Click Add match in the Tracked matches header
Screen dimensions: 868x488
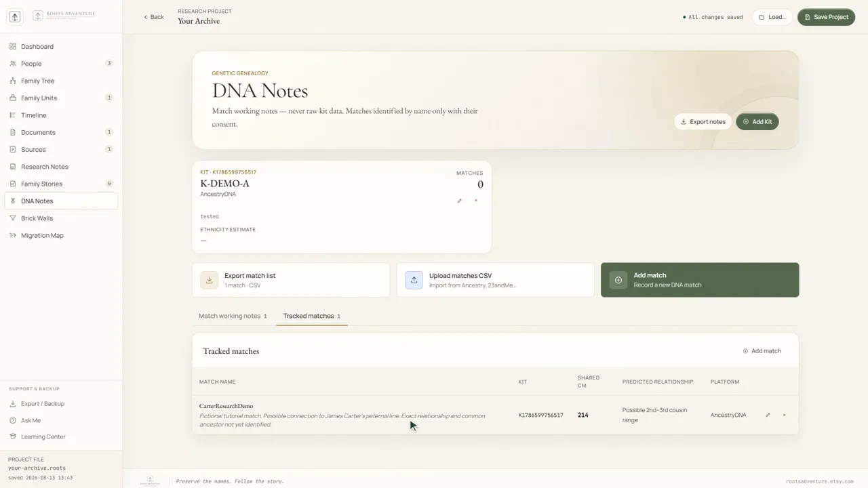click(x=762, y=351)
